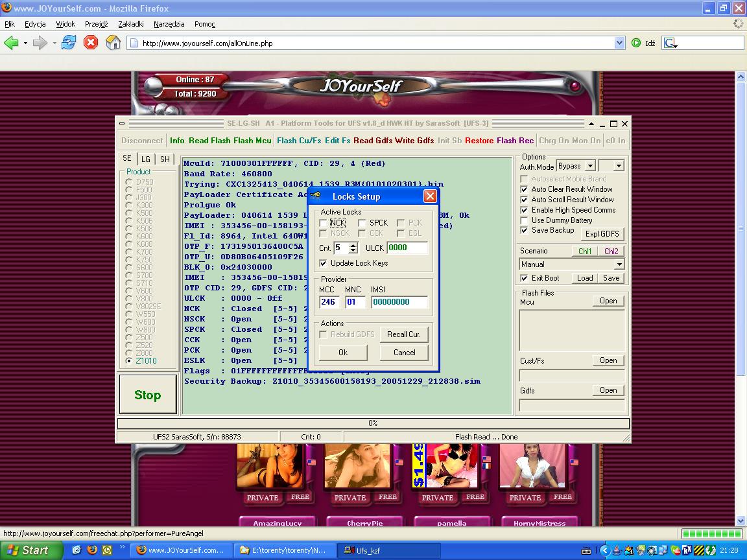Toggle Update Lock Keys checkbox
The height and width of the screenshot is (560, 747).
coord(324,263)
